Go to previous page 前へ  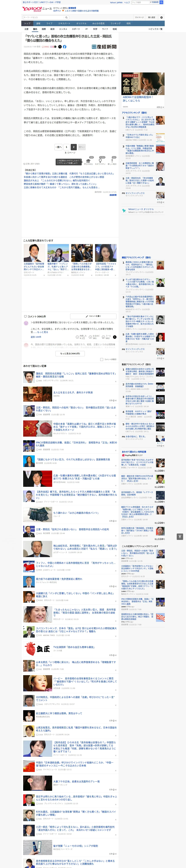coord(58,147)
